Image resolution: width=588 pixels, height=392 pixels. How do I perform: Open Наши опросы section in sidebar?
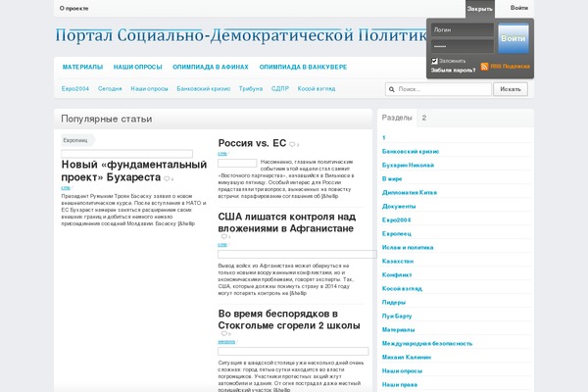click(x=402, y=371)
